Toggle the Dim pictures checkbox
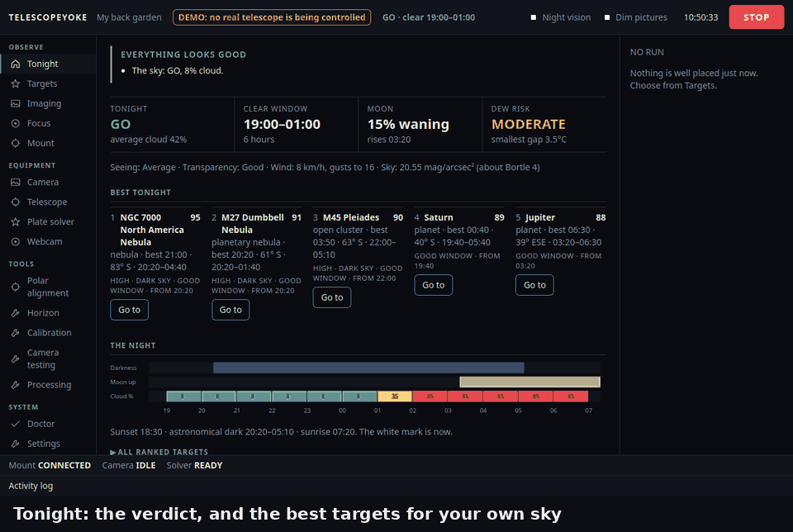This screenshot has height=532, width=793. [x=607, y=17]
